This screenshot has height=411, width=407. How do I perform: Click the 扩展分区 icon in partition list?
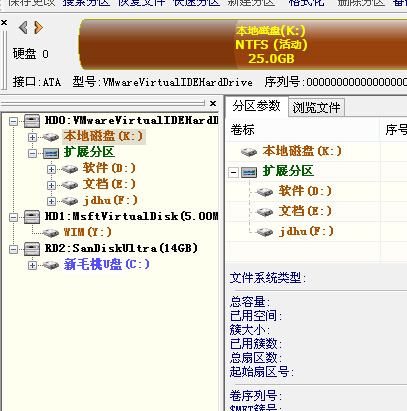click(x=249, y=172)
